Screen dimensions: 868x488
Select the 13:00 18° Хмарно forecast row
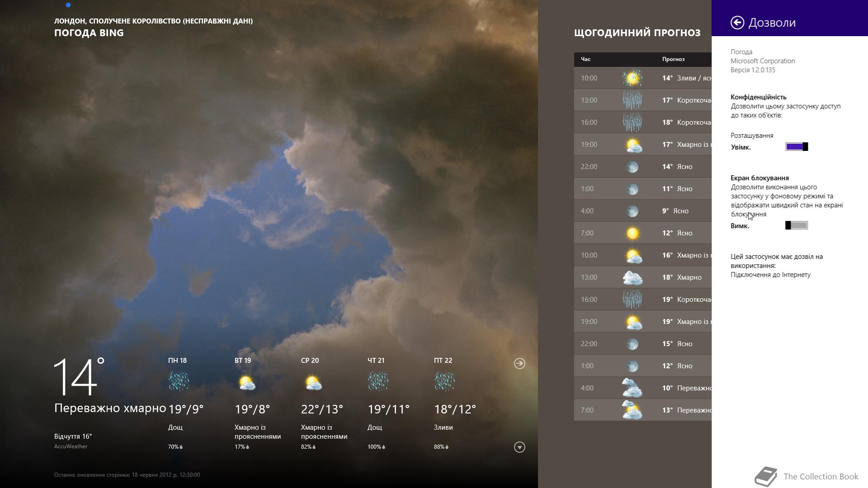point(642,277)
